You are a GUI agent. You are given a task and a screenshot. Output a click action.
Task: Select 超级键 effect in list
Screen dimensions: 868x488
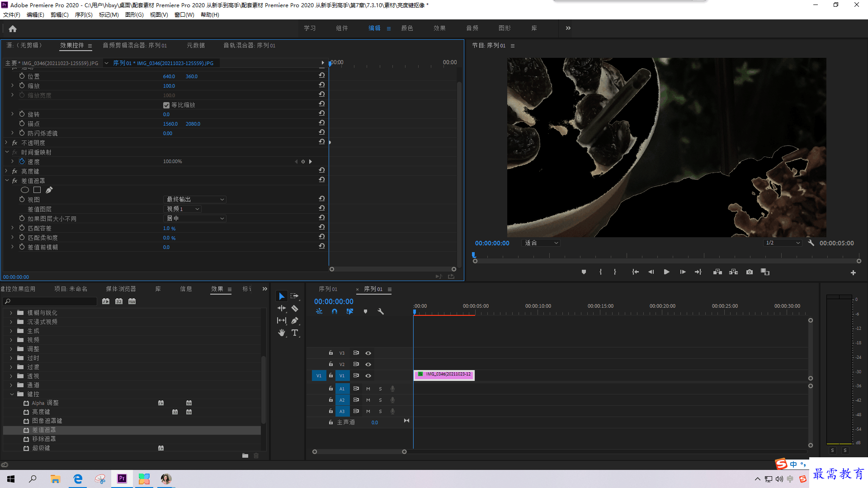(41, 448)
